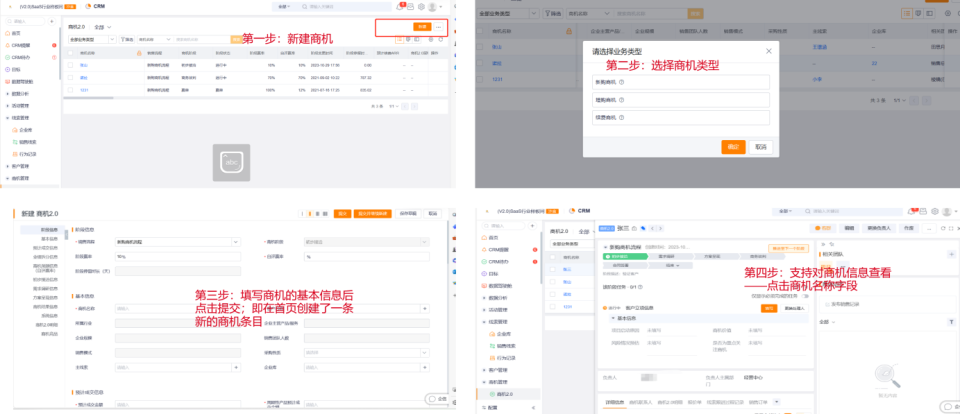Image resolution: width=960 pixels, height=414 pixels.
Task: Choose the 续费商机 business type option
Action: coord(680,117)
